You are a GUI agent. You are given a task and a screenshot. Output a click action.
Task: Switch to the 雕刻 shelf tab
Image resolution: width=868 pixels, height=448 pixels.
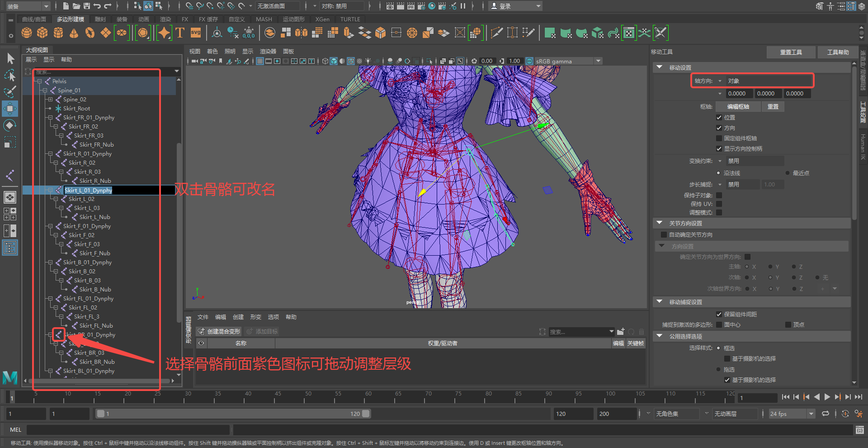(x=100, y=19)
